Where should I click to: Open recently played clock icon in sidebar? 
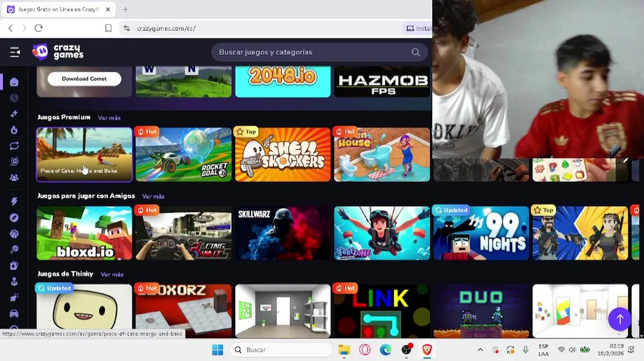pos(14,98)
